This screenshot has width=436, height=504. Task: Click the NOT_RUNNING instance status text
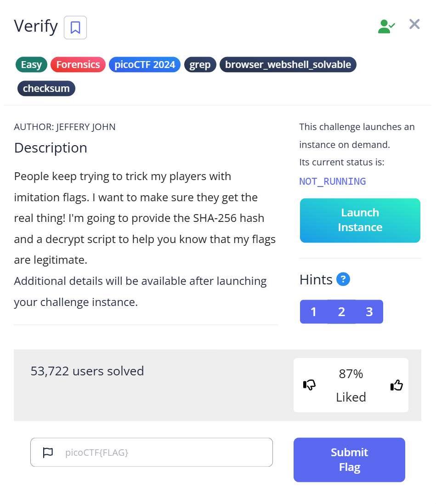[x=332, y=181]
